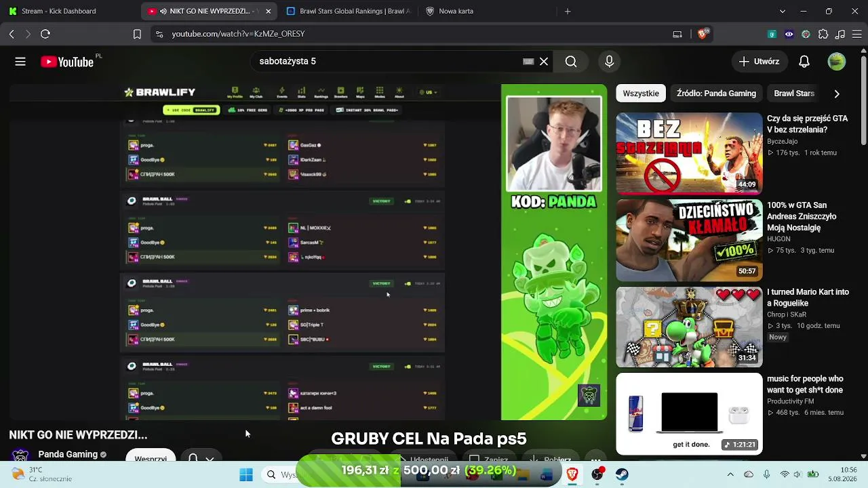The image size is (868, 488).
Task: Open the install/cast icon in the address bar
Action: [x=677, y=34]
